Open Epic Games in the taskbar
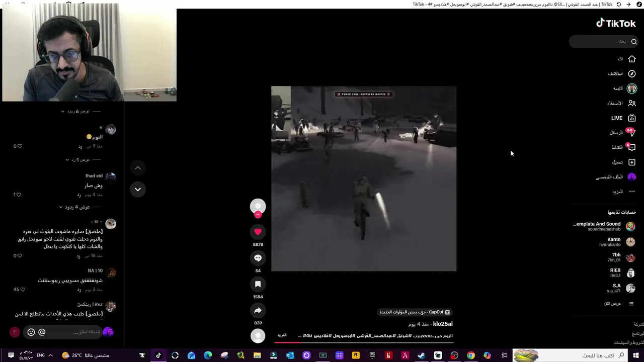The image size is (644, 362). pyautogui.click(x=372, y=355)
